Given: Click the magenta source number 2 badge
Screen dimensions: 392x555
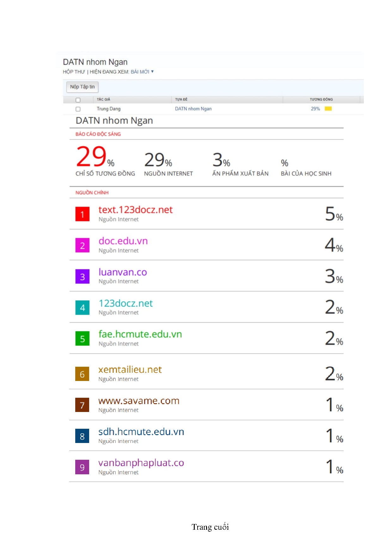Looking at the screenshot, I should (82, 246).
